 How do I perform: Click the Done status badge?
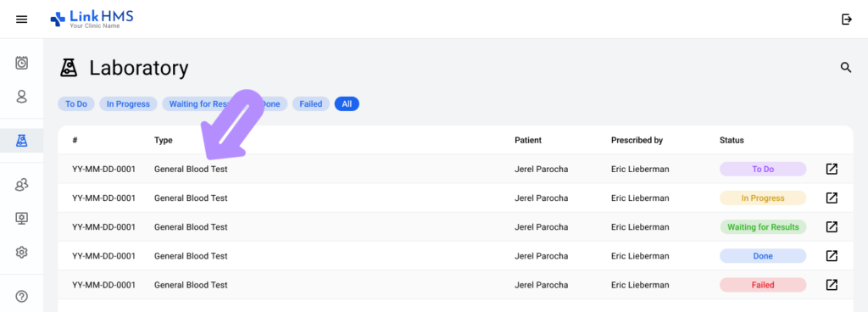(x=763, y=256)
